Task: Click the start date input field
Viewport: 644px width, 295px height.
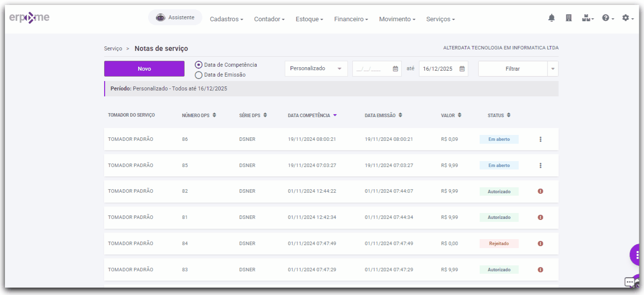Action: point(371,69)
